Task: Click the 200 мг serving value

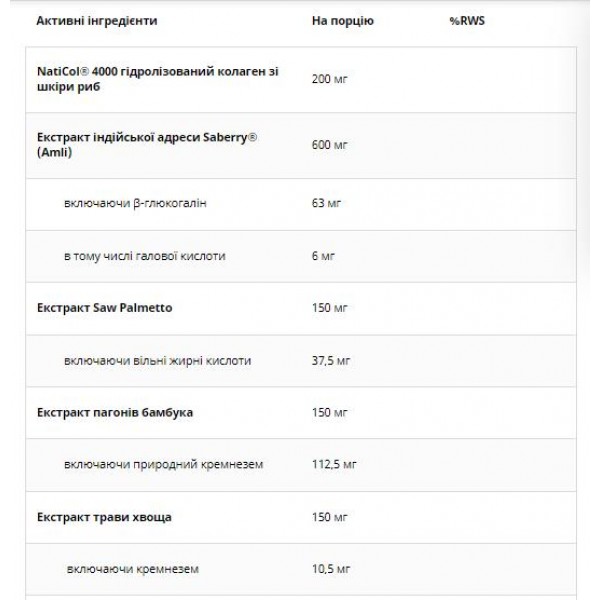Action: (330, 78)
